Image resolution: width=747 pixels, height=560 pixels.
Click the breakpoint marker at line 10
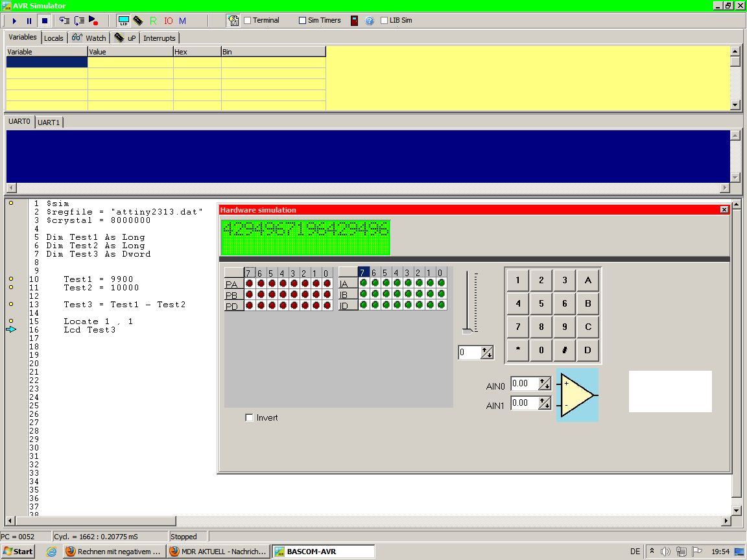pyautogui.click(x=11, y=279)
